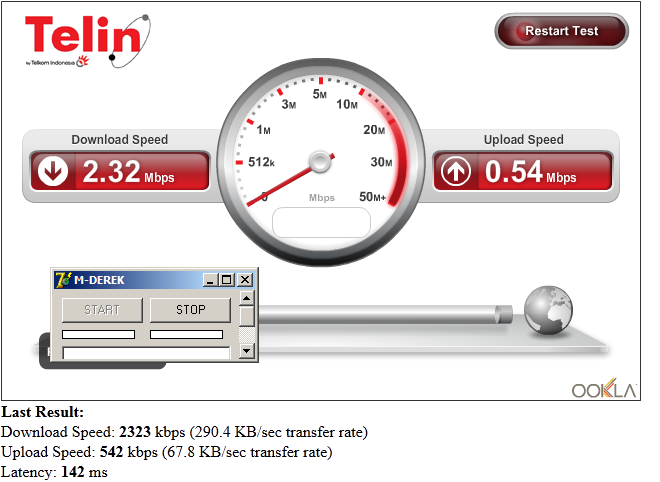Image resolution: width=660 pixels, height=482 pixels.
Task: Click the 0.54 Mbps upload speed display
Action: click(523, 171)
